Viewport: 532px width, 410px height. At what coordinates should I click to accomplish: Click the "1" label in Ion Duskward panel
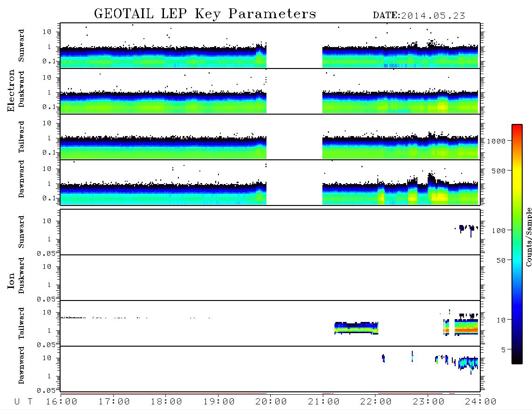49,285
